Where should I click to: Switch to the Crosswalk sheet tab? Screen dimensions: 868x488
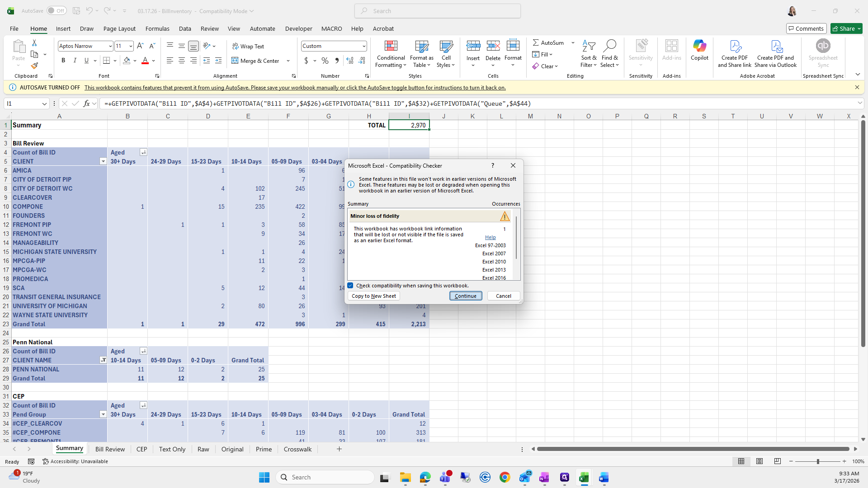(x=297, y=449)
